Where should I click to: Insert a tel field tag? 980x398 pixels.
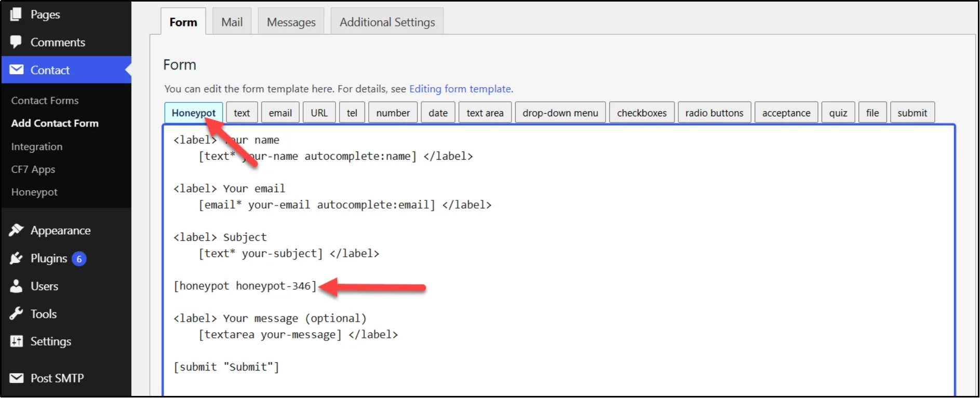[352, 113]
